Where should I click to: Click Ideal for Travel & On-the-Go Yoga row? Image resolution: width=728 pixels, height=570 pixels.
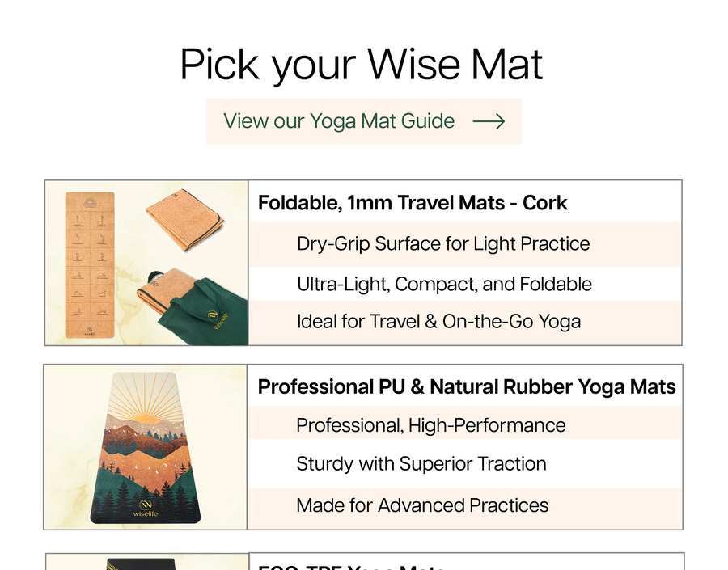coord(438,321)
